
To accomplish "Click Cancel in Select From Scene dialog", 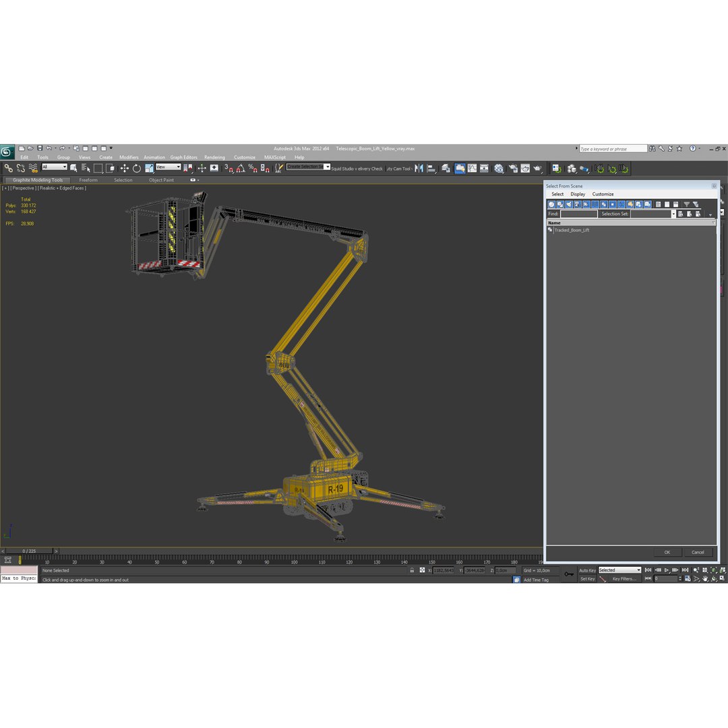I will coord(698,552).
